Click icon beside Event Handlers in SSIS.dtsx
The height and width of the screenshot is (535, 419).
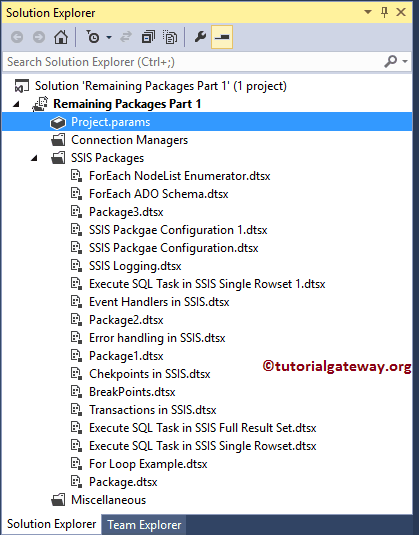[76, 302]
